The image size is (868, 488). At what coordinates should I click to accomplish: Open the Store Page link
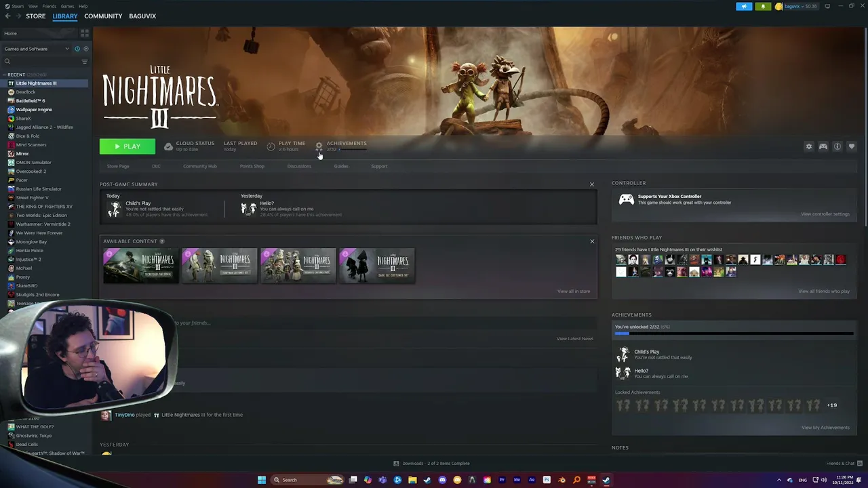[x=118, y=166]
